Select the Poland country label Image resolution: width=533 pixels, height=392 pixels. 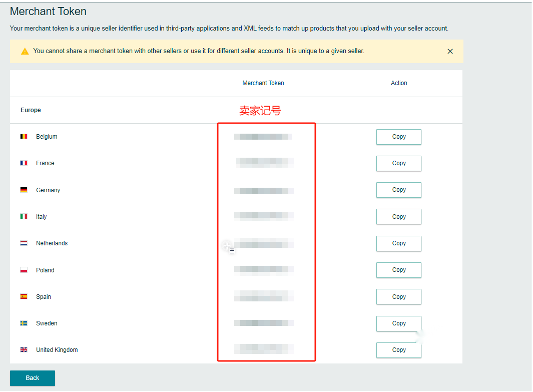[45, 270]
